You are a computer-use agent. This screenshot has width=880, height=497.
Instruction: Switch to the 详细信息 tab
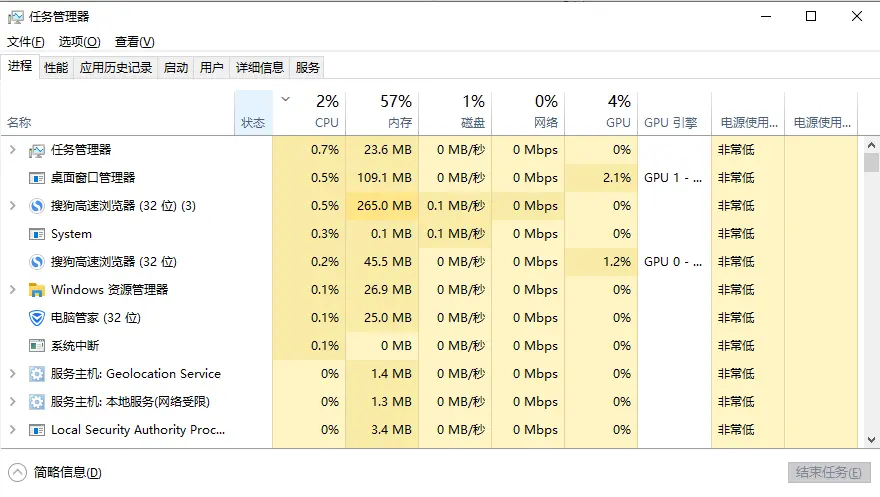tap(260, 68)
